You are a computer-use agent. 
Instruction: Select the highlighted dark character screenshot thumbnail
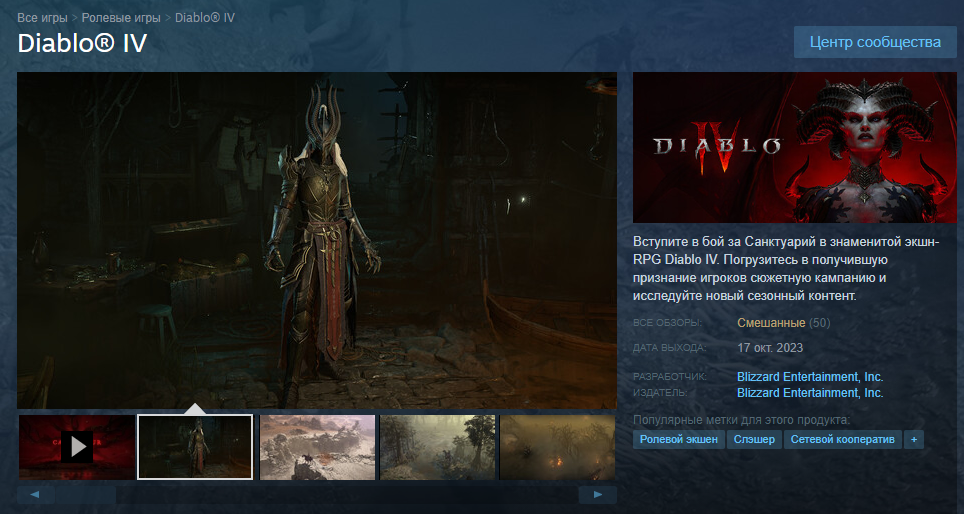tap(195, 447)
